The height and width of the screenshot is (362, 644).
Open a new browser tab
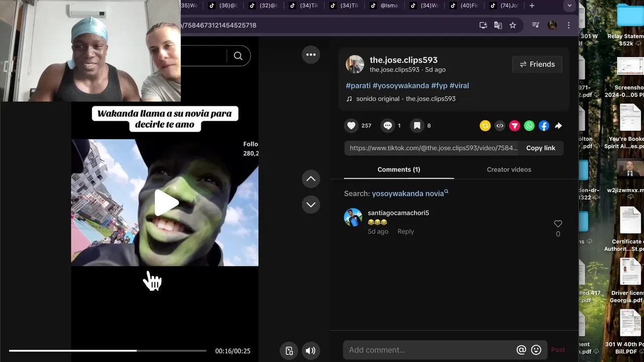tap(532, 6)
